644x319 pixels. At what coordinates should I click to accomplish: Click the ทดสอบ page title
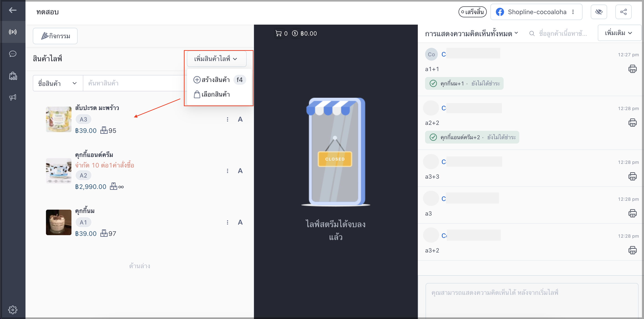47,12
